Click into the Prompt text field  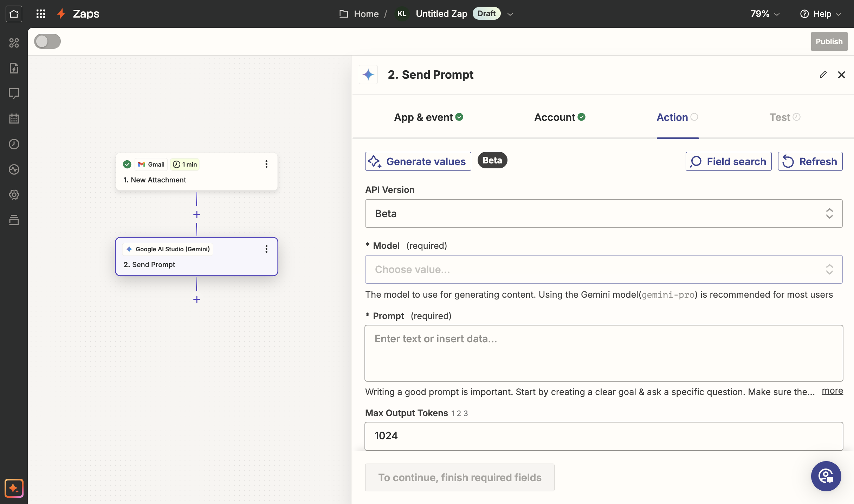[x=603, y=353]
